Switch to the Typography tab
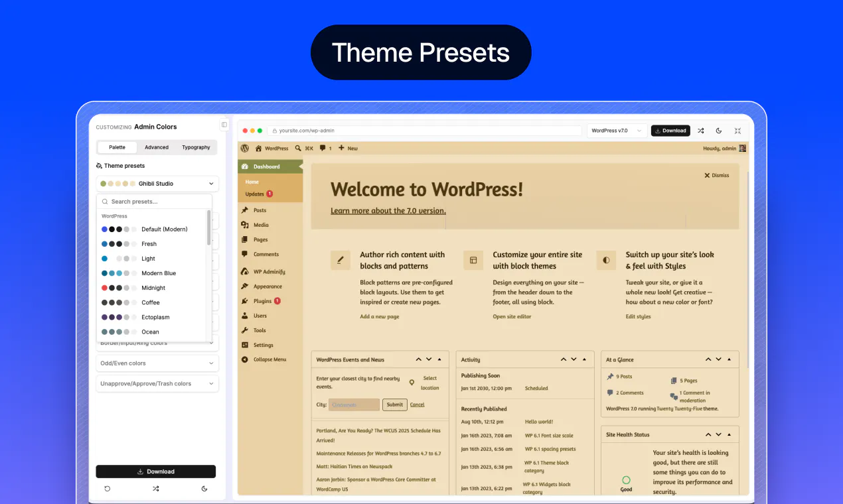This screenshot has width=843, height=504. (x=196, y=147)
